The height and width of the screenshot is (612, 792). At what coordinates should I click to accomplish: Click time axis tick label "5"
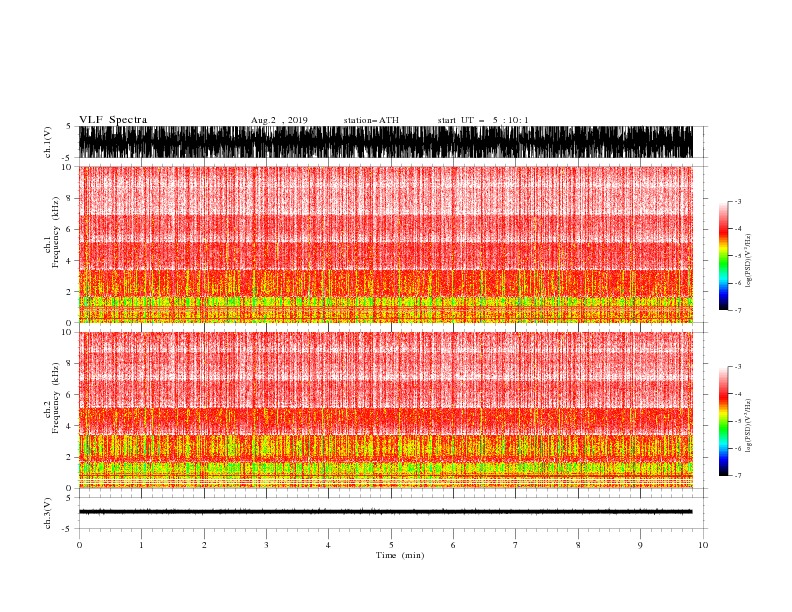pyautogui.click(x=391, y=545)
